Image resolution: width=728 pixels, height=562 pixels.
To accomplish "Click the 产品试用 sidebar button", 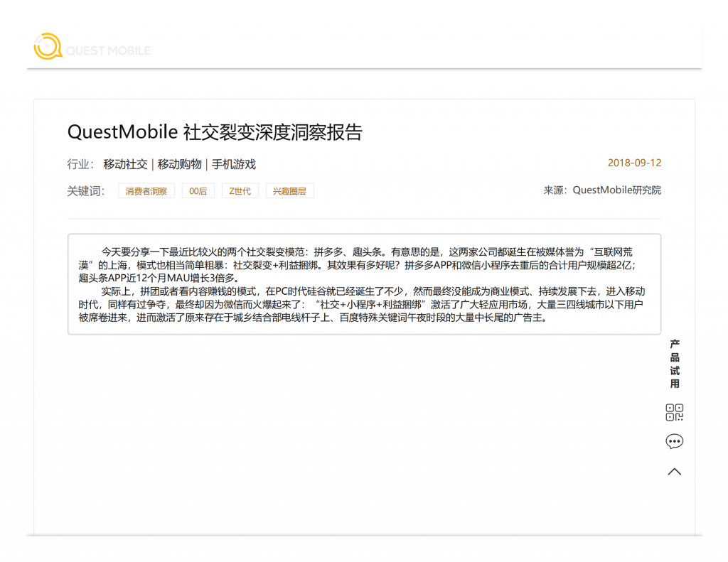I will coord(675,363).
